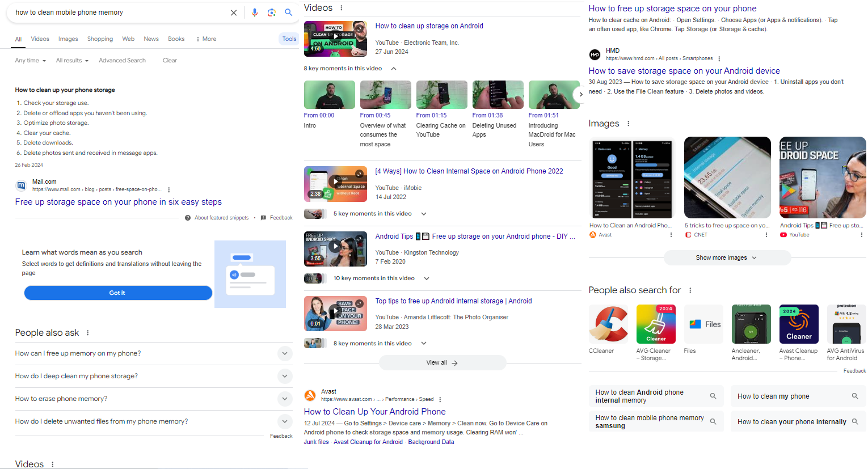The width and height of the screenshot is (868, 469).
Task: Open the All results filter dropdown
Action: click(72, 61)
